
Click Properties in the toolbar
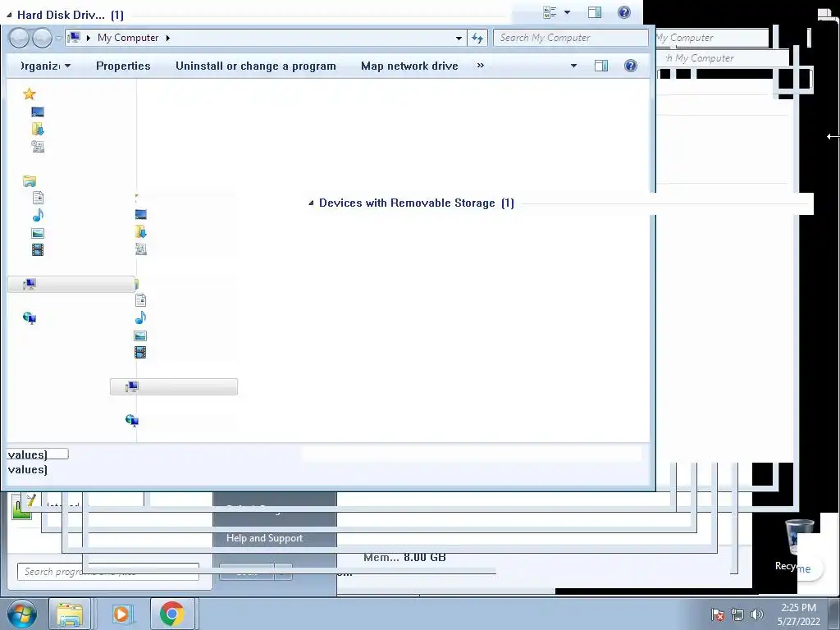pyautogui.click(x=123, y=66)
